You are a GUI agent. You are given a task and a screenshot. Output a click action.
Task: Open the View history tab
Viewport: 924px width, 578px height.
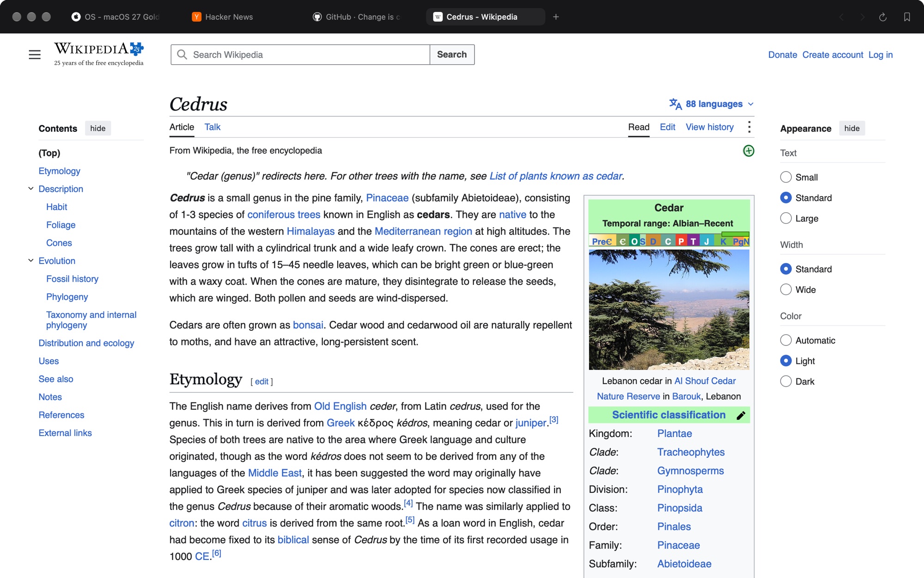[x=710, y=127]
